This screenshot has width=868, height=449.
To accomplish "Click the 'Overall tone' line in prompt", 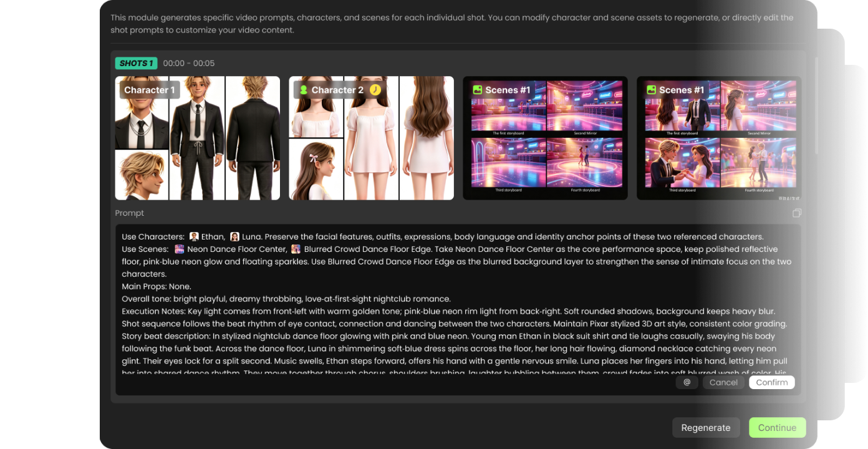I will 286,299.
